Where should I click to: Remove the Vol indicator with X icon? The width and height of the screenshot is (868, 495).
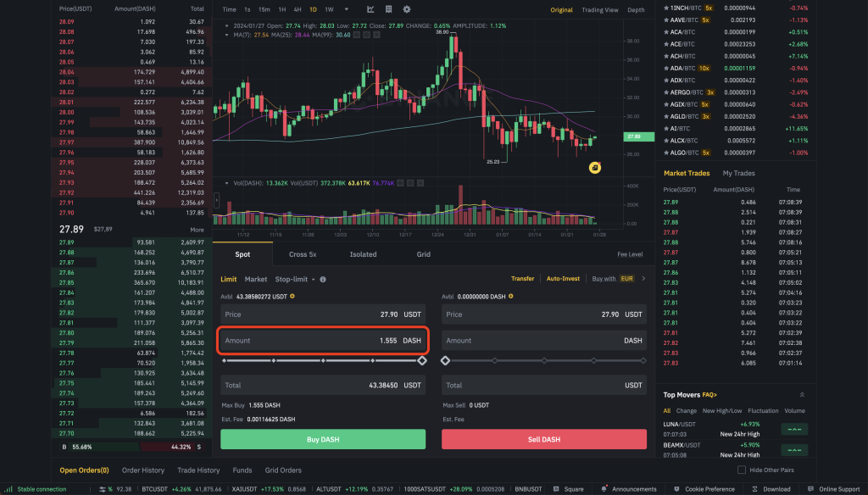click(420, 183)
